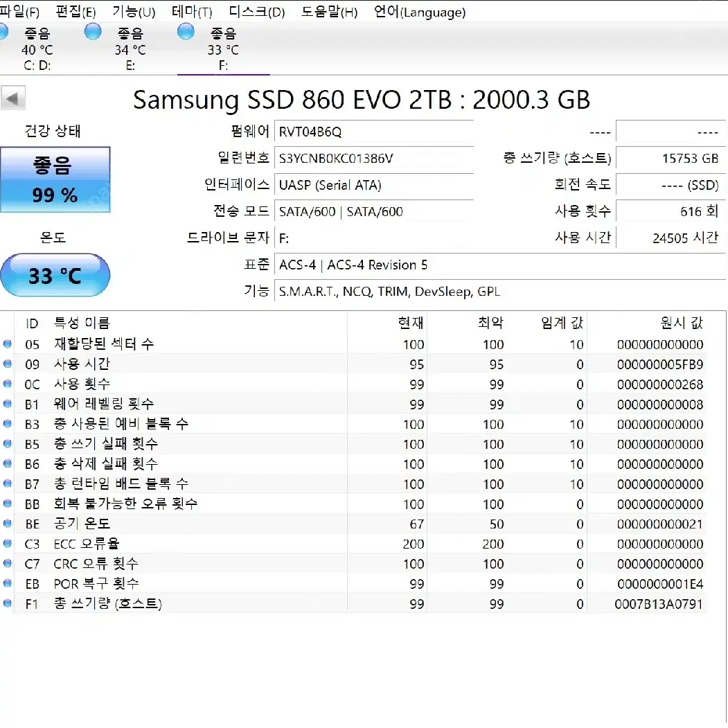Click the power on hours 24505 시간

pyautogui.click(x=671, y=238)
